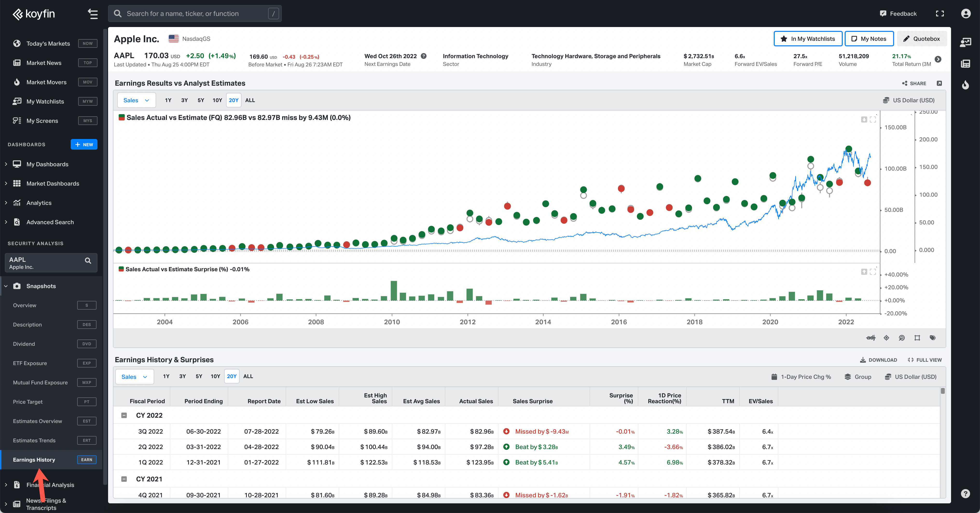The width and height of the screenshot is (980, 513).
Task: Click the Surprise (%) legend swatch
Action: pyautogui.click(x=121, y=269)
